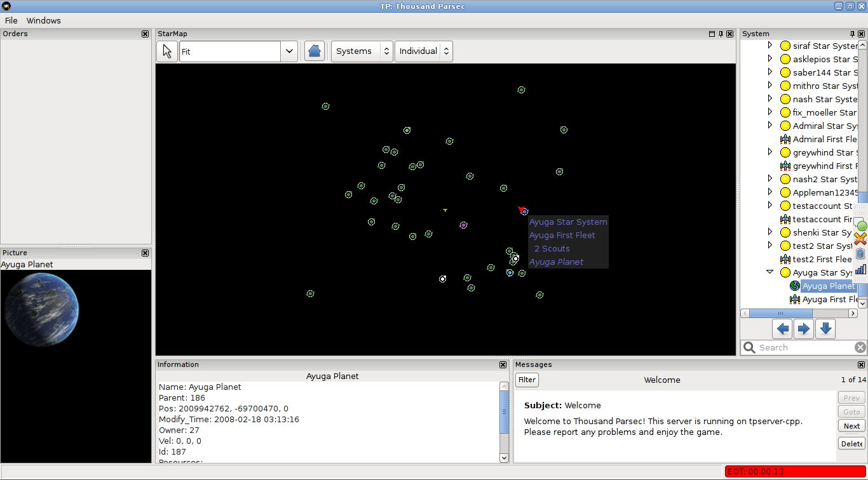Expand the shenki Star System node
This screenshot has width=868, height=480.
click(770, 232)
